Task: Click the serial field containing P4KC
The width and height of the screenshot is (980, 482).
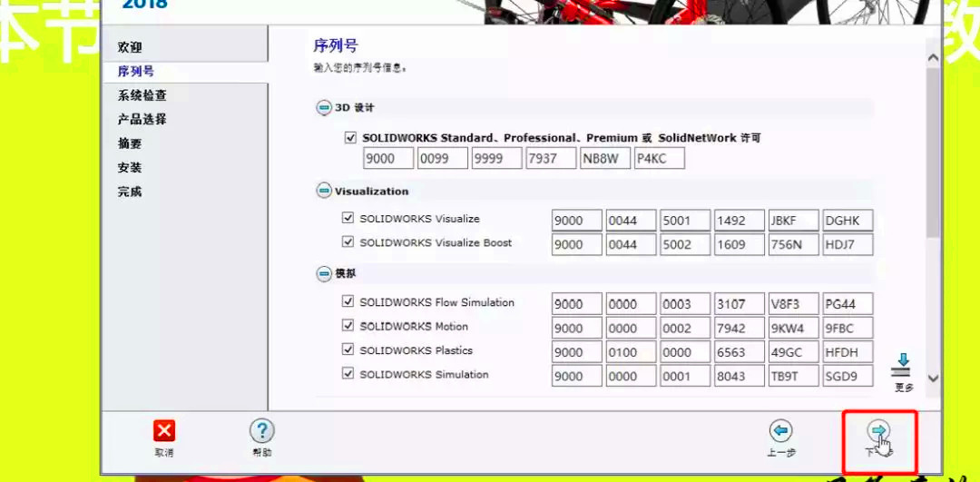Action: click(660, 158)
